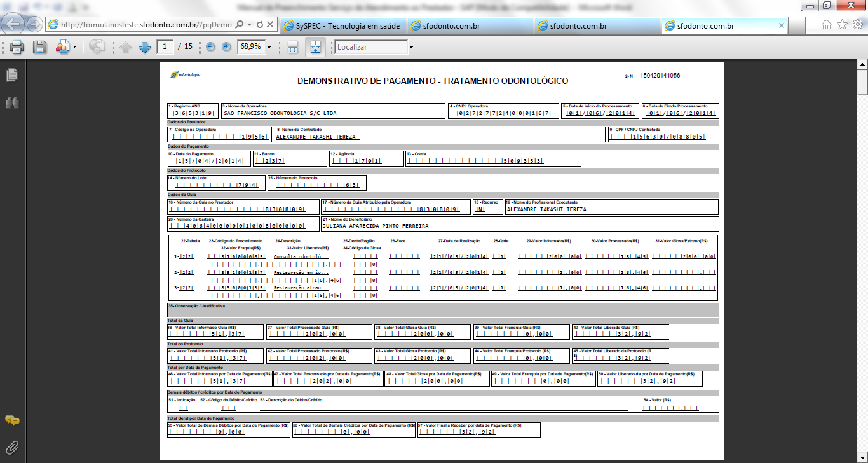
Task: Print the PDF with the printer icon
Action: pos(17,47)
